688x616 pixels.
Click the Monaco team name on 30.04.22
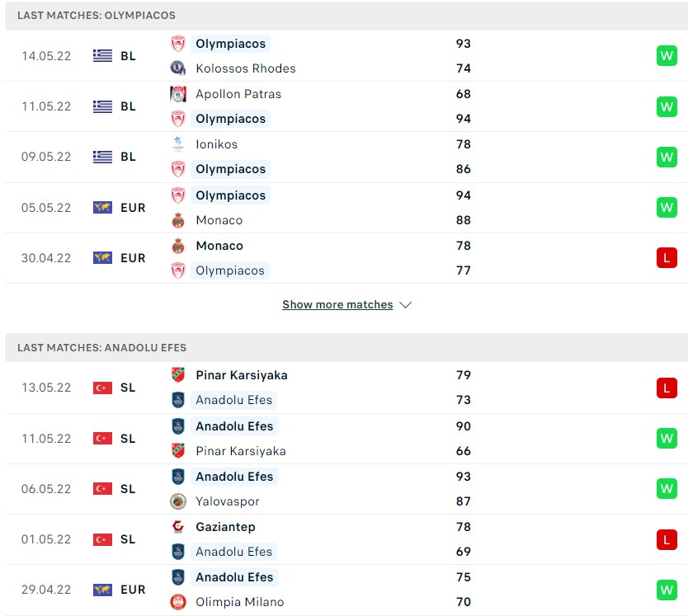point(219,246)
